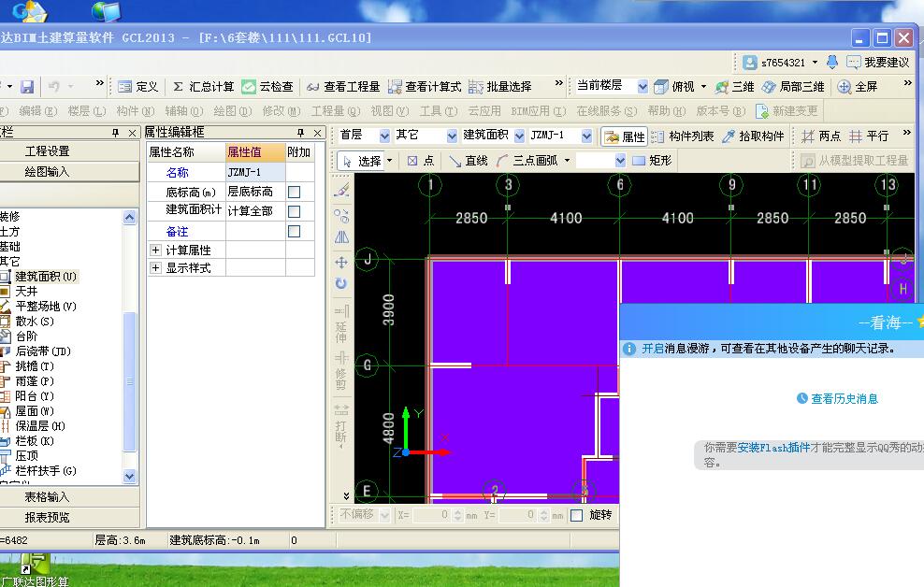
Task: Toggle 全屏 full screen mode
Action: coord(858,87)
